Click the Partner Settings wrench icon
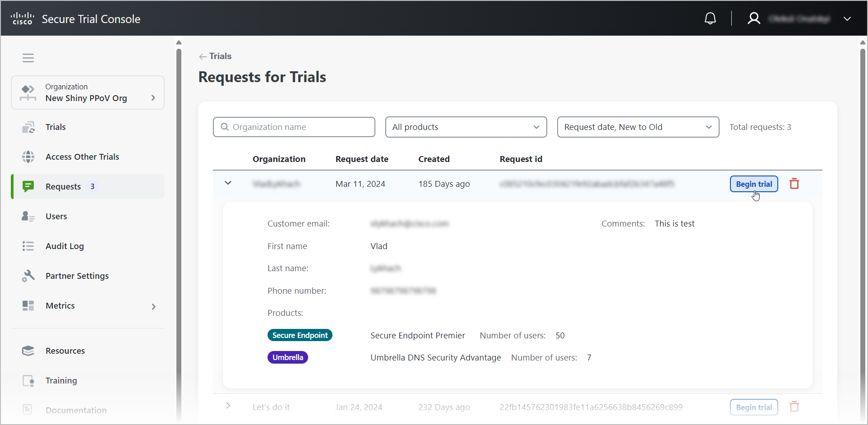 click(x=28, y=276)
